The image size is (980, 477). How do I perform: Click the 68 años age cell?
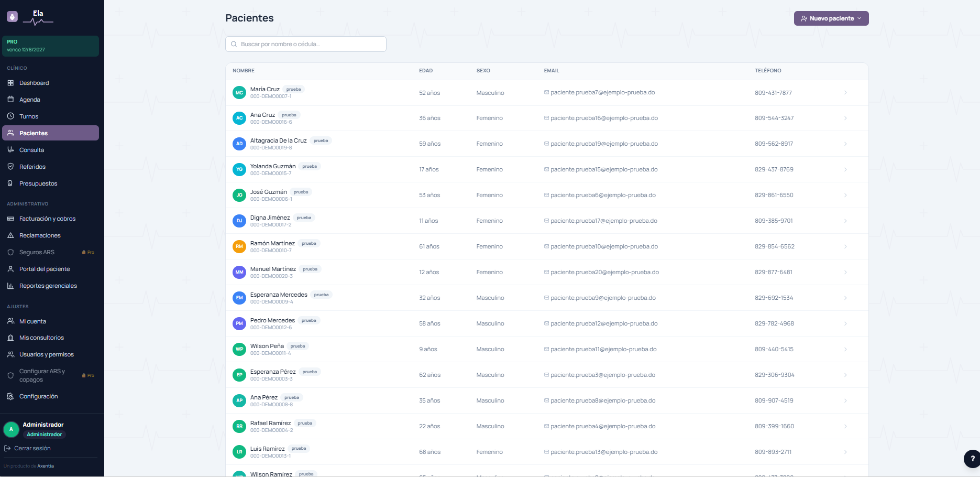click(x=430, y=452)
